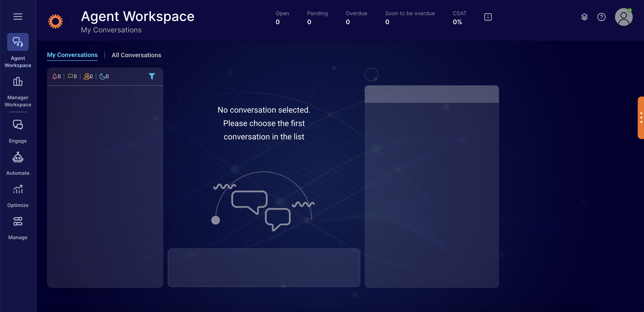The height and width of the screenshot is (312, 644).
Task: Open Agent Workspace from the sidebar
Action: click(x=18, y=51)
